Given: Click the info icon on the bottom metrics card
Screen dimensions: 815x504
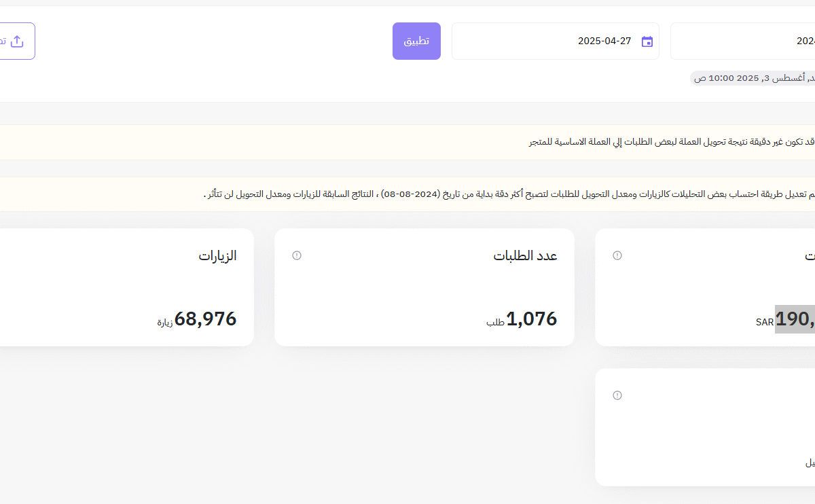Looking at the screenshot, I should pos(617,395).
